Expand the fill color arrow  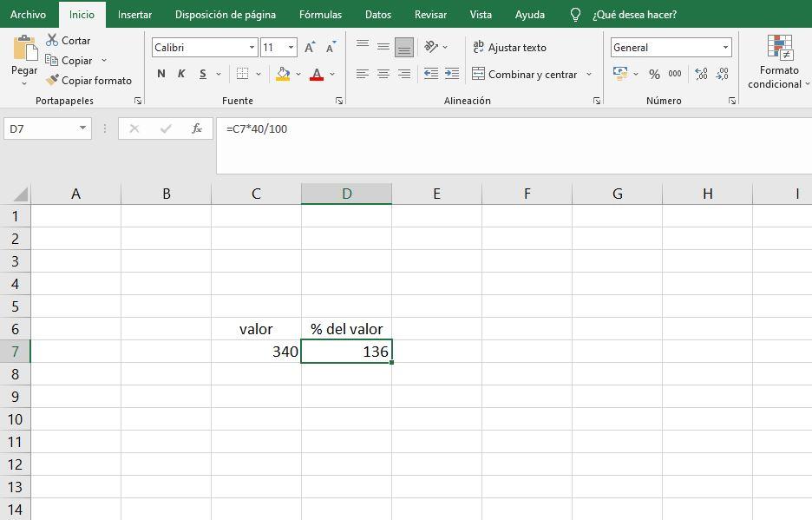298,73
